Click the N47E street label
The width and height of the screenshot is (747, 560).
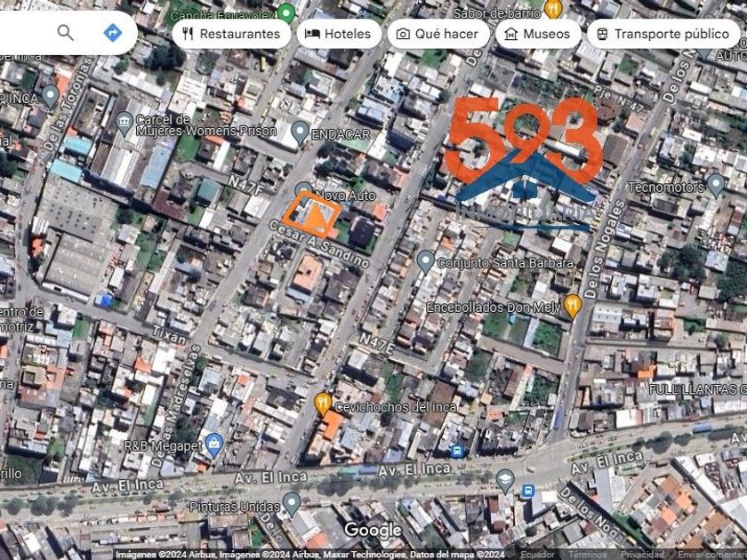(x=376, y=343)
